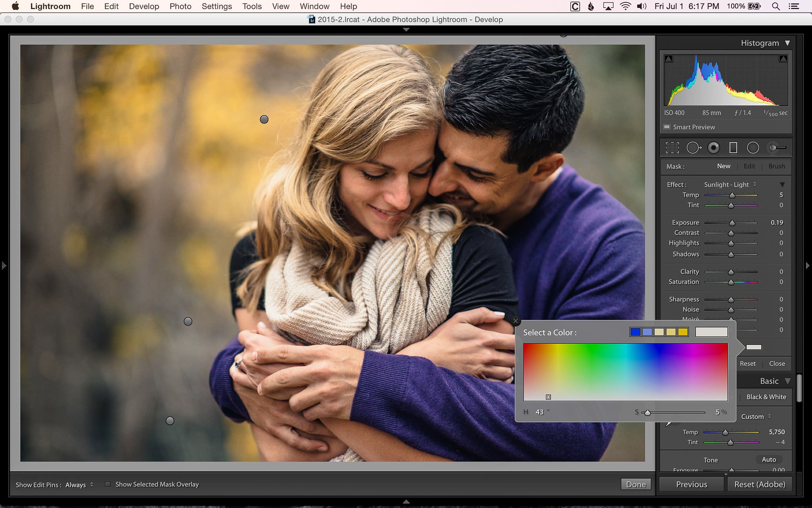Viewport: 812px width, 508px height.
Task: Collapse the Histogram panel
Action: [787, 43]
